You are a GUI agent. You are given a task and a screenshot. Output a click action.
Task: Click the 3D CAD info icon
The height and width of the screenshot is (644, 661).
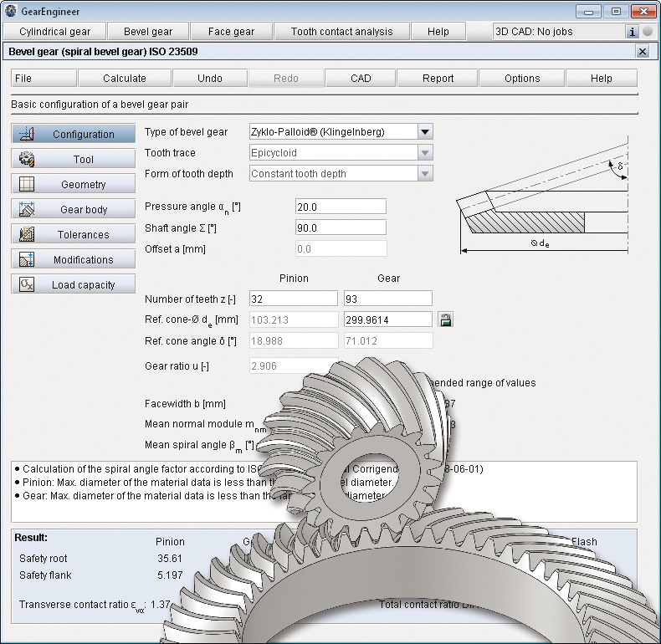click(x=632, y=32)
